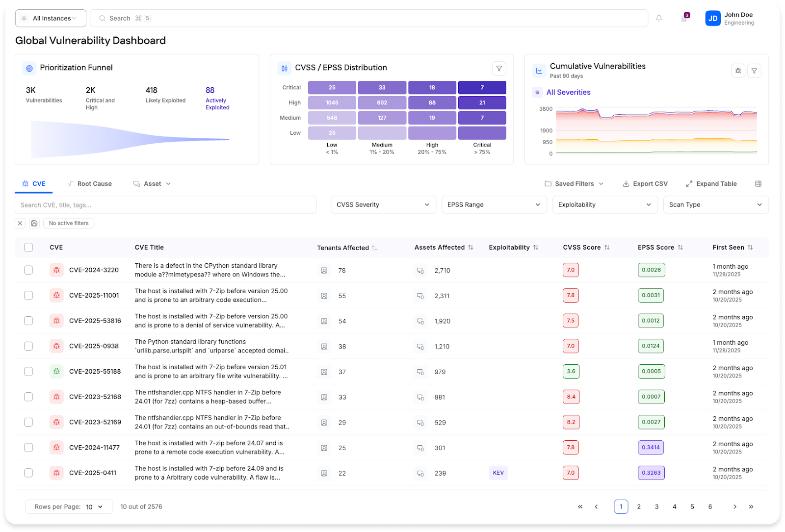Image resolution: width=785 pixels, height=532 pixels.
Task: Select the bug icon on Cumulative Vulnerabilities card
Action: pos(738,71)
